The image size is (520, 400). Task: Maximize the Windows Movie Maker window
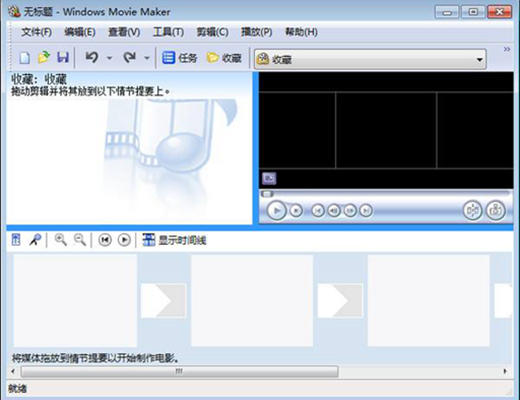pyautogui.click(x=473, y=12)
